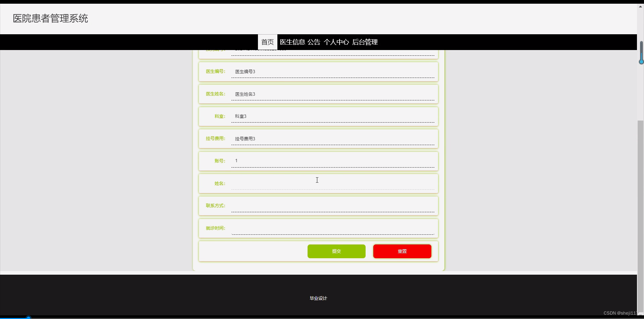644x319 pixels.
Task: Go to 后台管理 from the navigation bar
Action: (365, 42)
